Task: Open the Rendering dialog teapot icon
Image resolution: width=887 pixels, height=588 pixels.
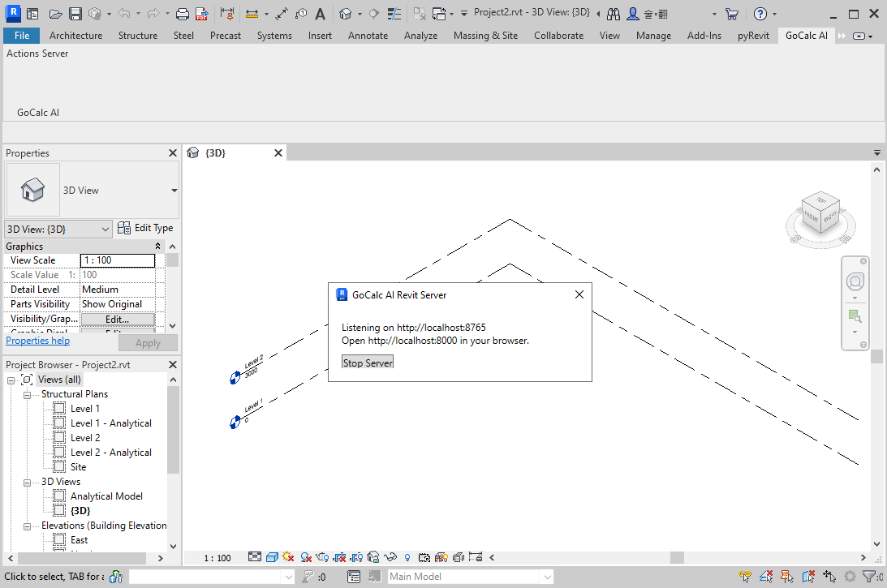Action: [322, 557]
